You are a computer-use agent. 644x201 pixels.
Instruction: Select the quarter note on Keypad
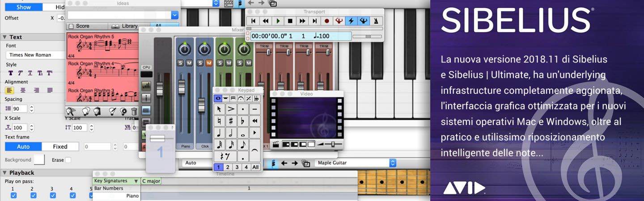219,133
